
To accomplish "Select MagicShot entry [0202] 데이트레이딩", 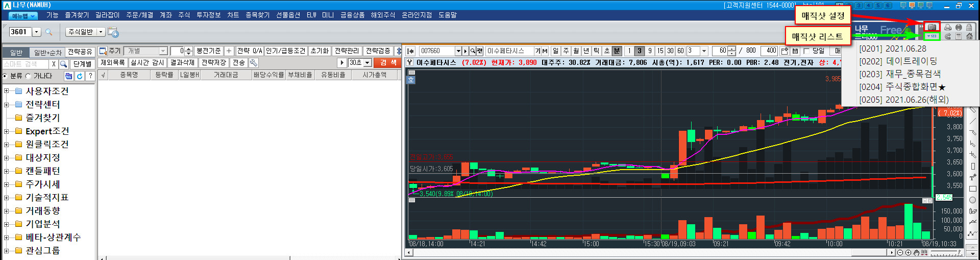I will 898,61.
